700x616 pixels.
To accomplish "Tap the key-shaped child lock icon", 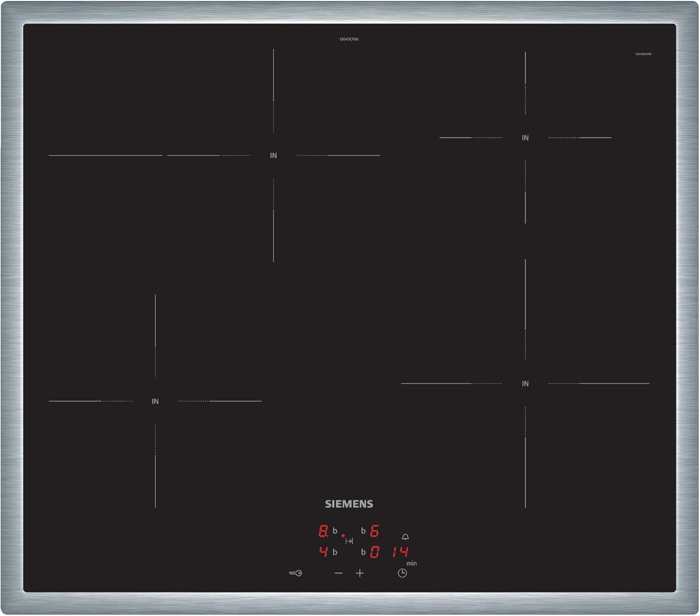I will (295, 573).
